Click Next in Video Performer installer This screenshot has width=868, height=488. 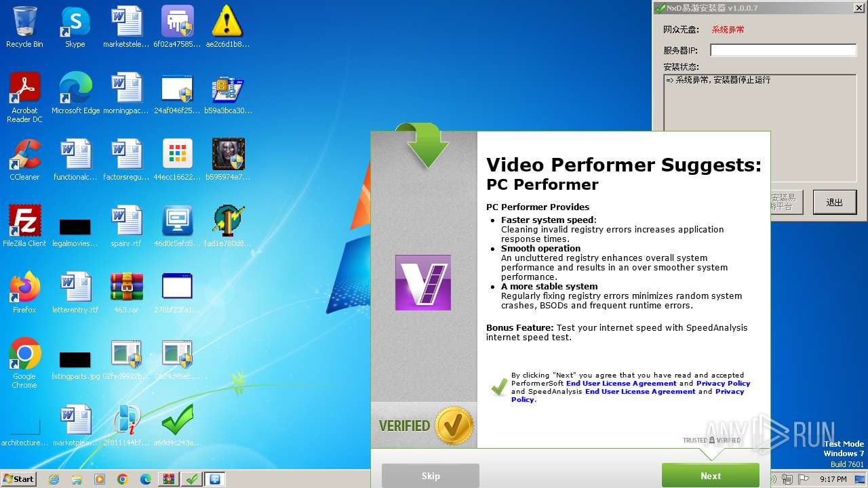tap(711, 476)
